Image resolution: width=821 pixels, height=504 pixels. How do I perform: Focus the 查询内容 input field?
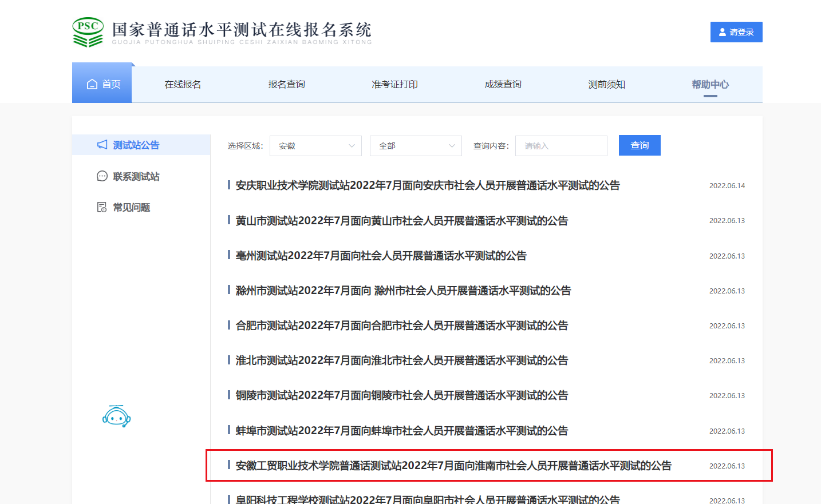tap(561, 146)
